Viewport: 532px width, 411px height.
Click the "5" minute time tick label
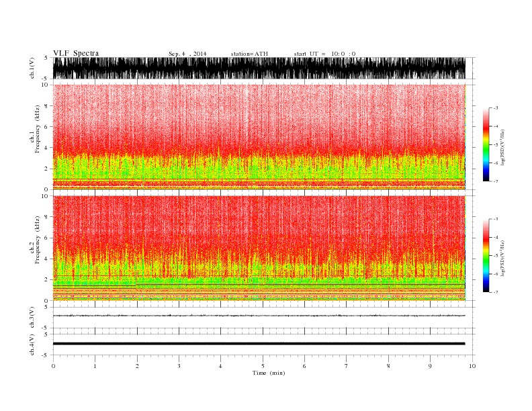click(263, 366)
